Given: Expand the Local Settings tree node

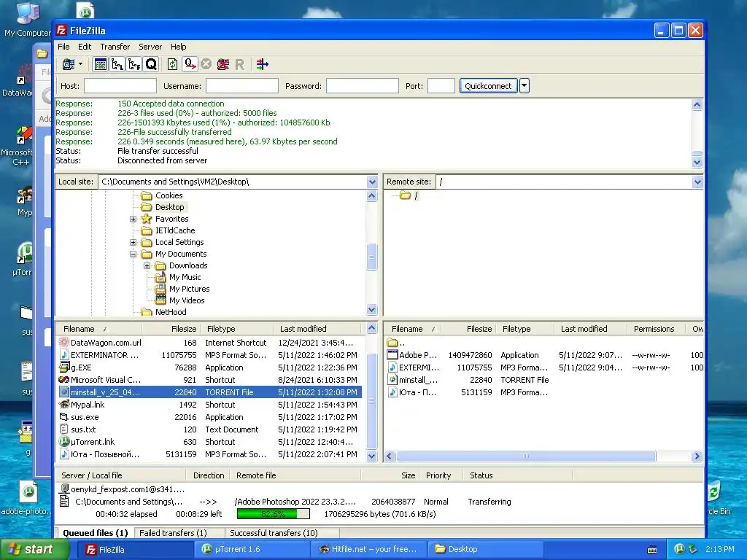Looking at the screenshot, I should [133, 242].
